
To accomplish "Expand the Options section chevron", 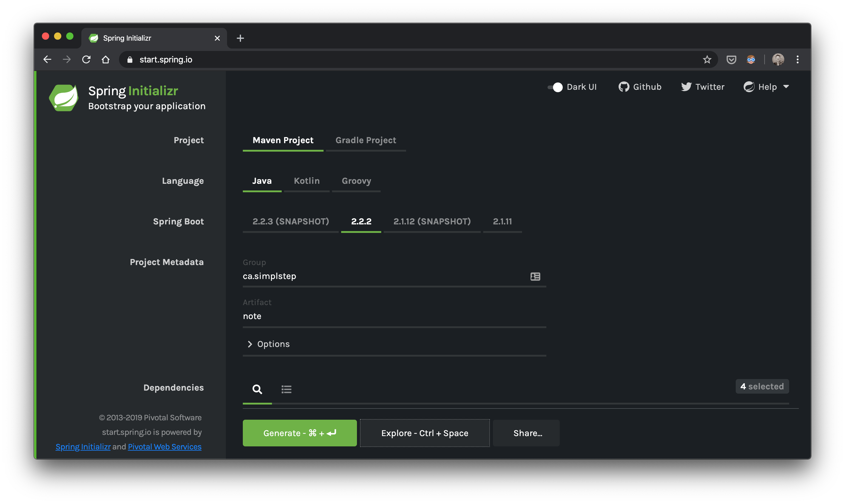I will (250, 344).
